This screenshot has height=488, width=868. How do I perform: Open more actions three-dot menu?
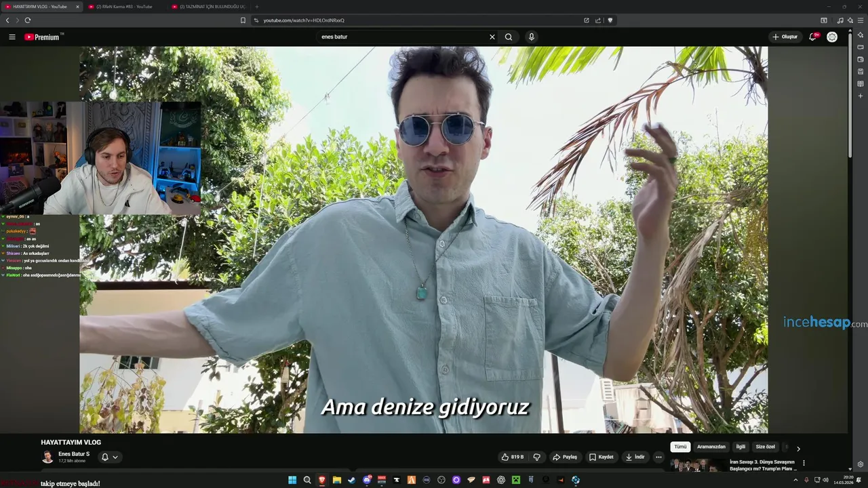658,457
